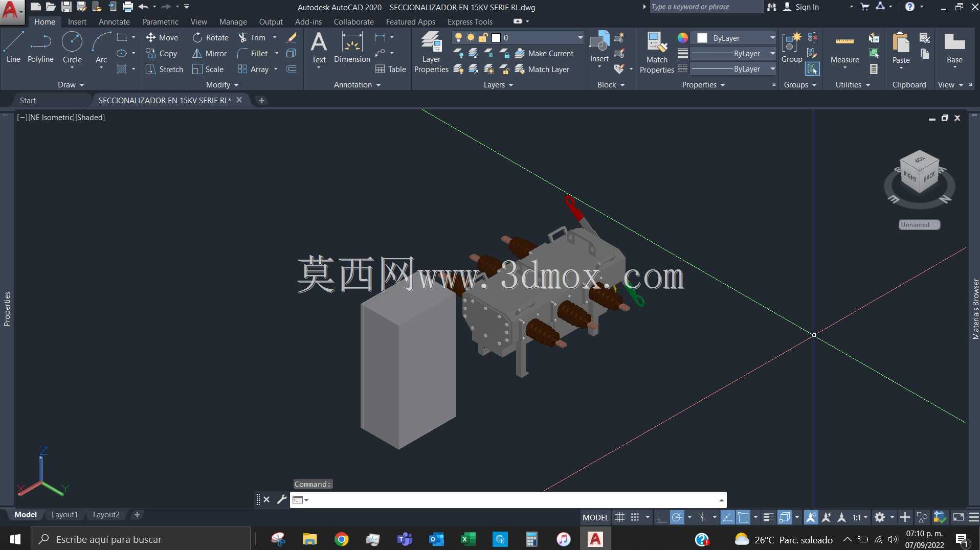Click the Erase tool icon
Image resolution: width=980 pixels, height=550 pixels.
(291, 37)
